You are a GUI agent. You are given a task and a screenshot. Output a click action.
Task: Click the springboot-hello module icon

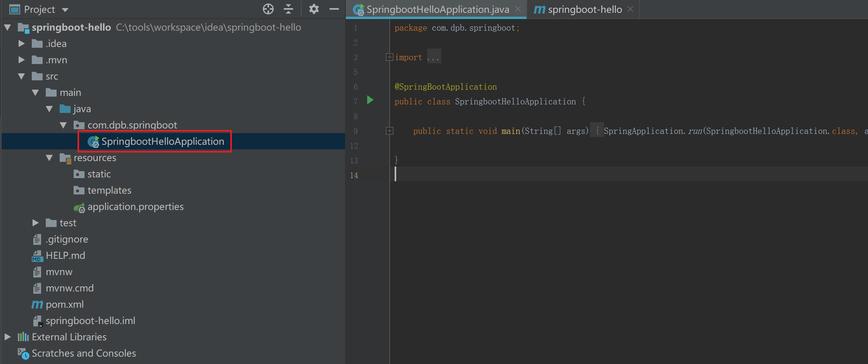click(23, 28)
